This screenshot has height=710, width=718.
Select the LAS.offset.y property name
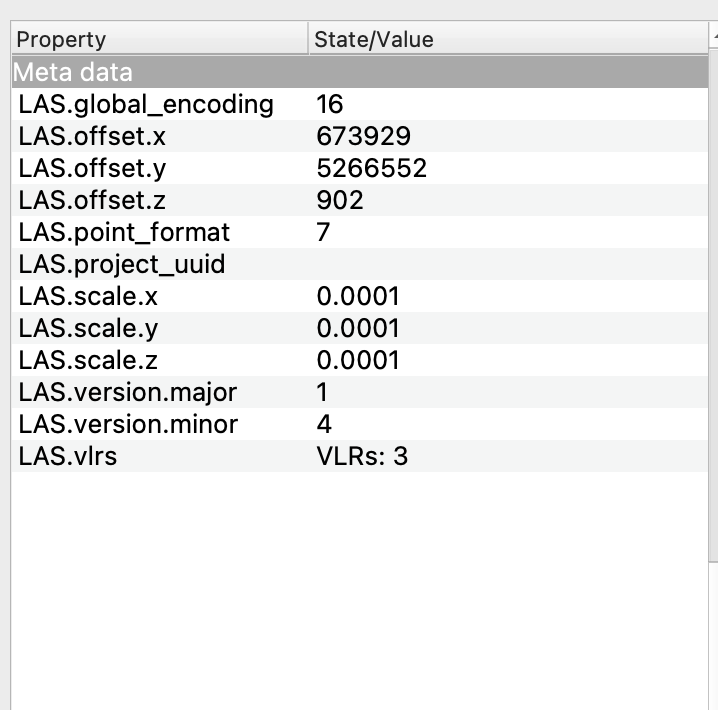92,168
